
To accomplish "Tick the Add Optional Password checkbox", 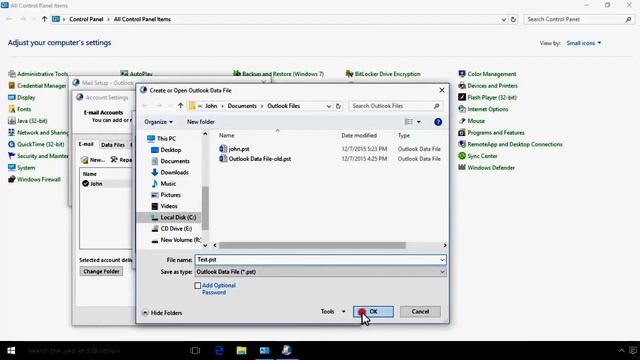I will pos(198,286).
